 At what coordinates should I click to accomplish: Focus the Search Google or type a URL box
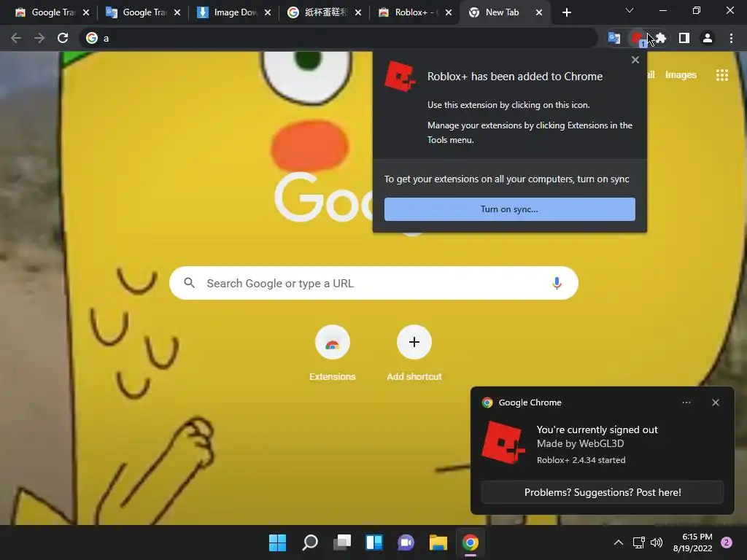[x=374, y=283]
